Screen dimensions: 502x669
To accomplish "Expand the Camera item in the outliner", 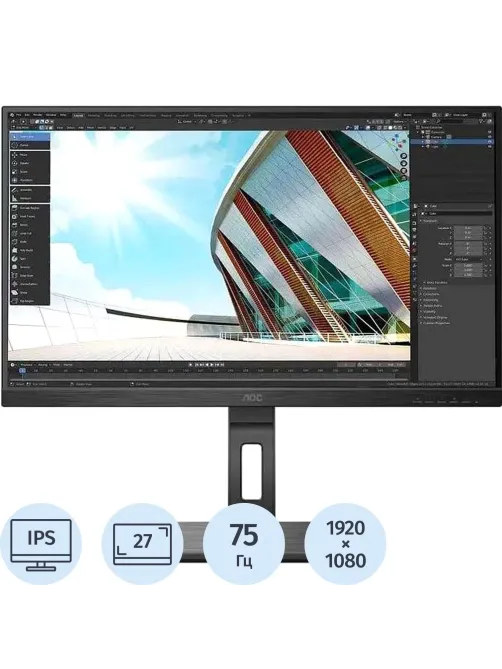I will [x=423, y=137].
